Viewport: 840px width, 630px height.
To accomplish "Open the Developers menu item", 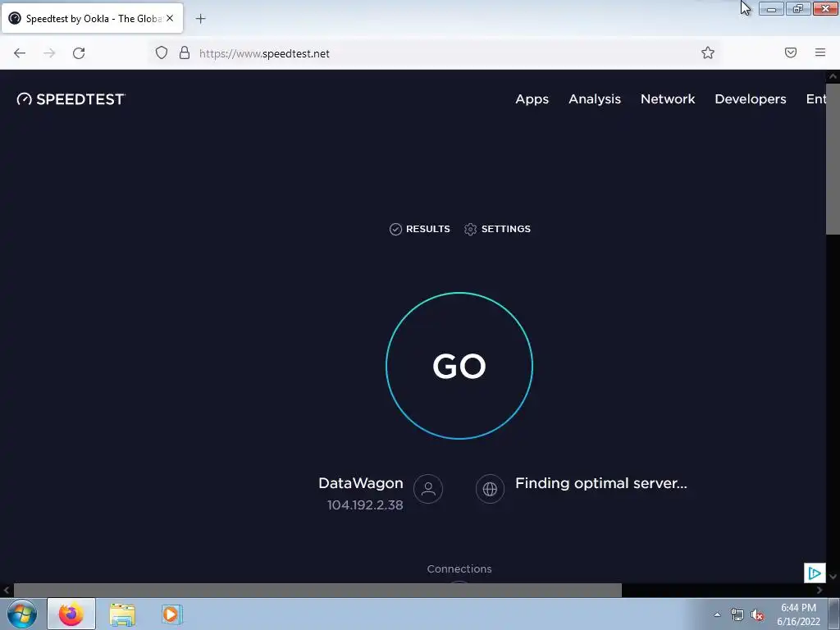I will tap(751, 99).
